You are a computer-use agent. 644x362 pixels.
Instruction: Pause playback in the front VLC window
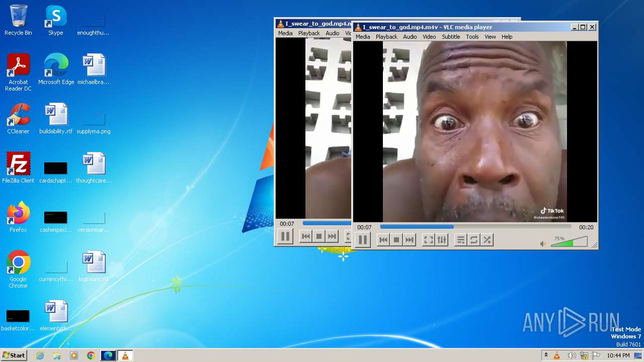(362, 240)
